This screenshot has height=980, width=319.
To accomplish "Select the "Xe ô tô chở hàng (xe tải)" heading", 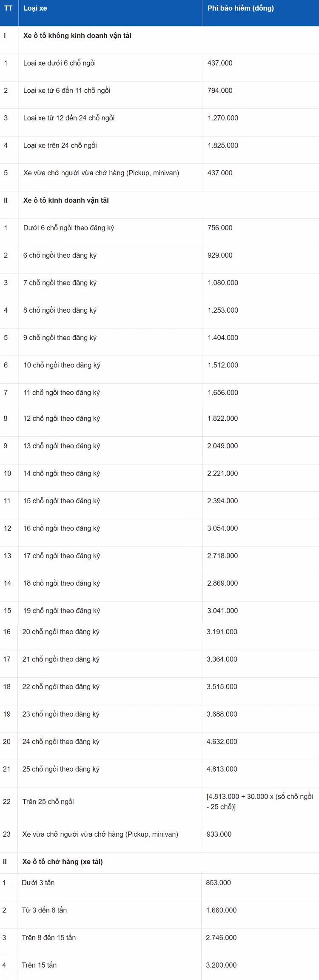I will coord(63,862).
